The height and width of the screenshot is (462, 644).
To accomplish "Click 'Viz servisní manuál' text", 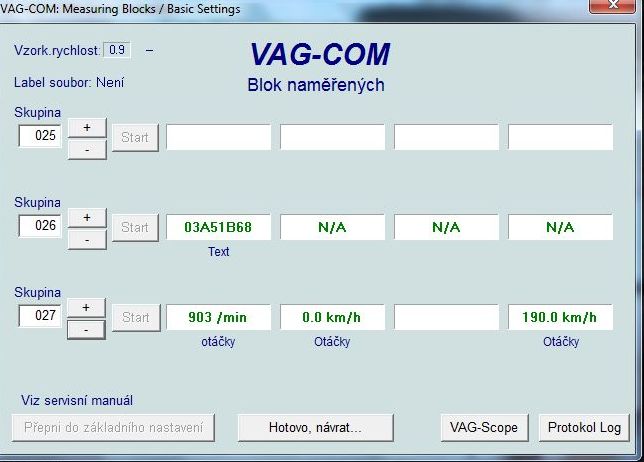I will [x=77, y=400].
